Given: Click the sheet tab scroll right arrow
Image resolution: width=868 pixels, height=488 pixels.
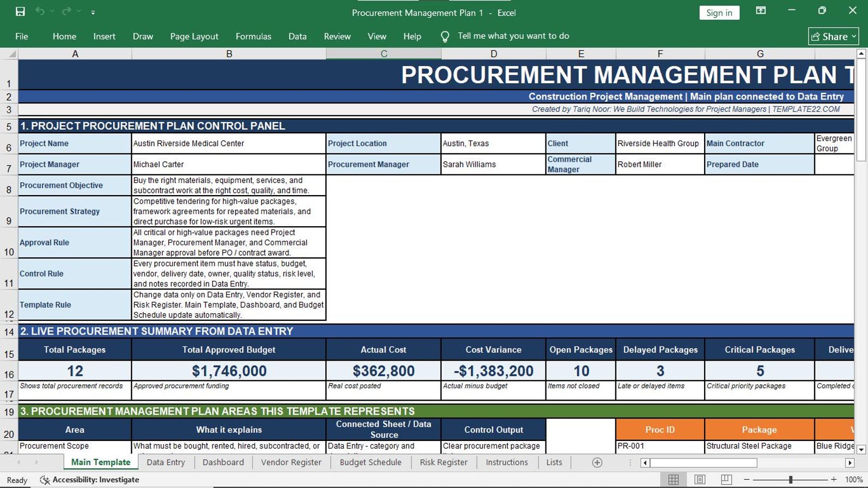Looking at the screenshot, I should (37, 463).
